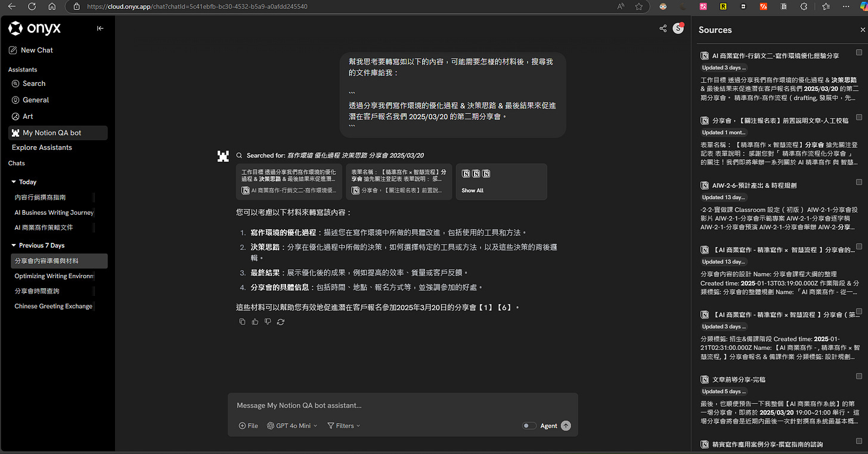
Task: Go to browser home page
Action: (x=52, y=7)
